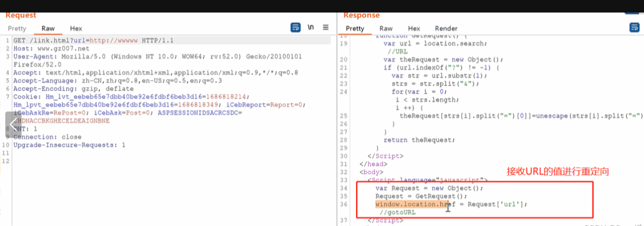Click the Accept-Encoding: gzip, deflate header
Screen dimensions: 644x226
click(73, 89)
